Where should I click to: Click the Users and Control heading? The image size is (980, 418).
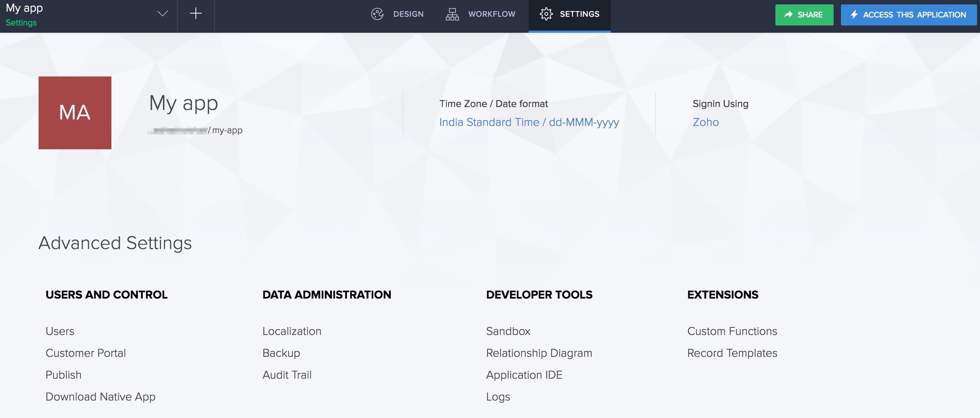tap(107, 295)
